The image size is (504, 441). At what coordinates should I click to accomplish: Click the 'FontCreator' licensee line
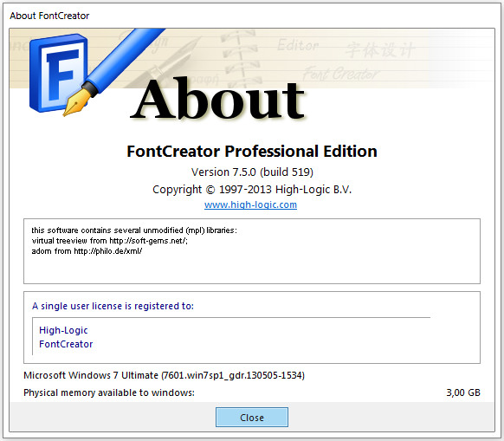tap(66, 344)
